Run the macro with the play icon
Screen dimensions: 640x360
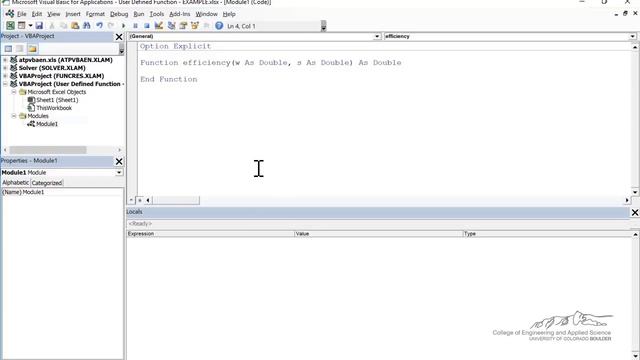123,26
